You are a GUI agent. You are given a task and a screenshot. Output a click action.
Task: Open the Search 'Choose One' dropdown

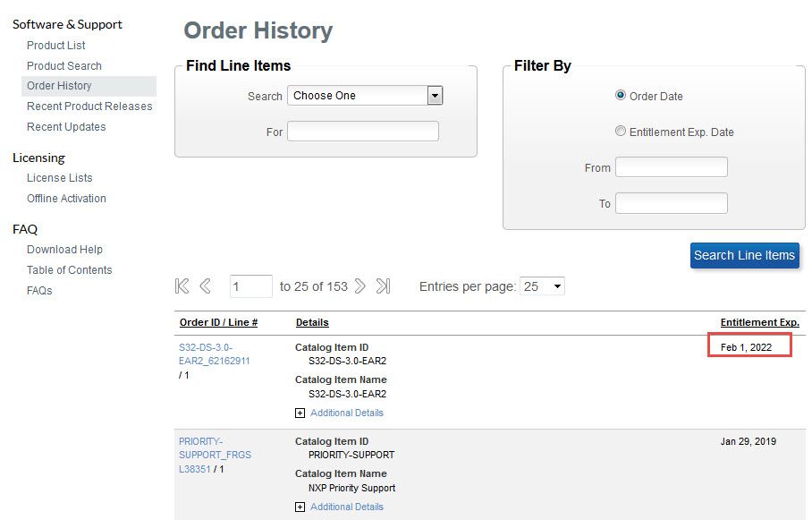[x=365, y=96]
